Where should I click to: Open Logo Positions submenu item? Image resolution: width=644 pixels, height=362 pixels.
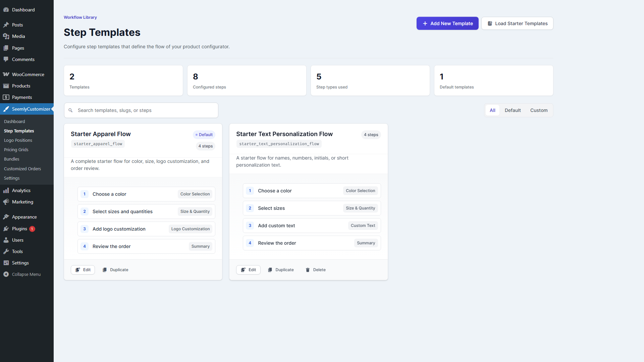tap(18, 140)
